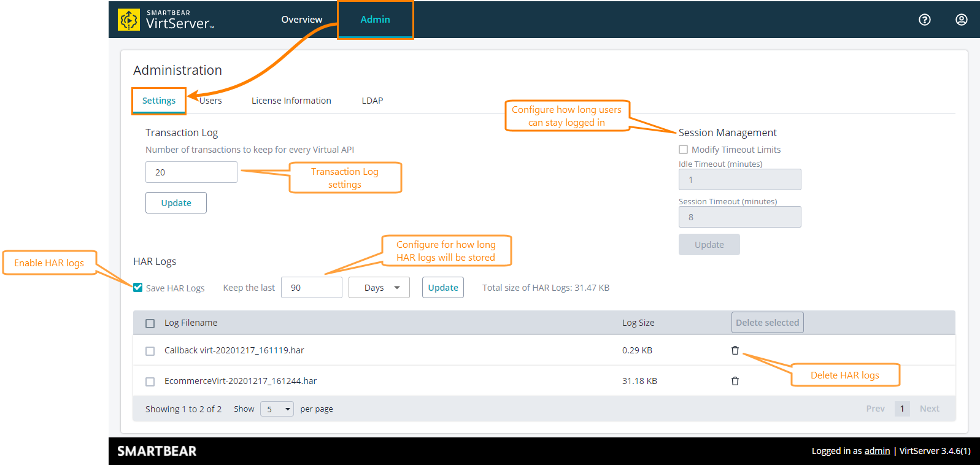Click the Delete selected button
This screenshot has height=465, width=980.
[x=768, y=323]
